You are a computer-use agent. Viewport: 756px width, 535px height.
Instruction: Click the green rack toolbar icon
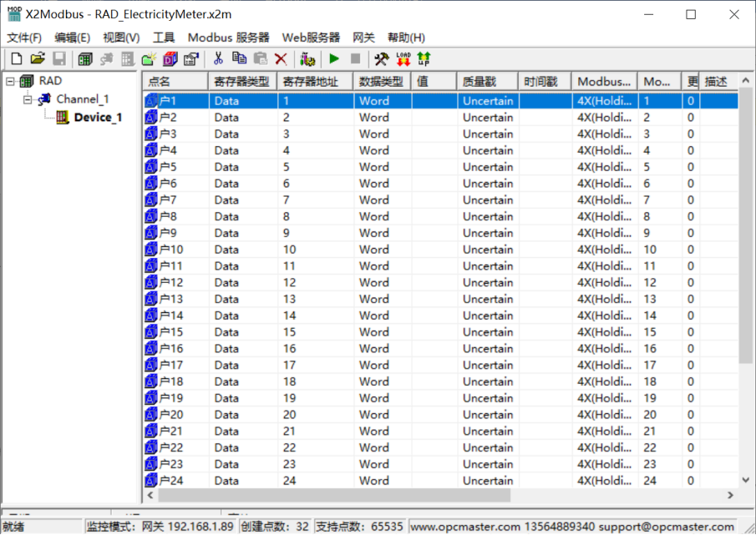[x=85, y=59]
